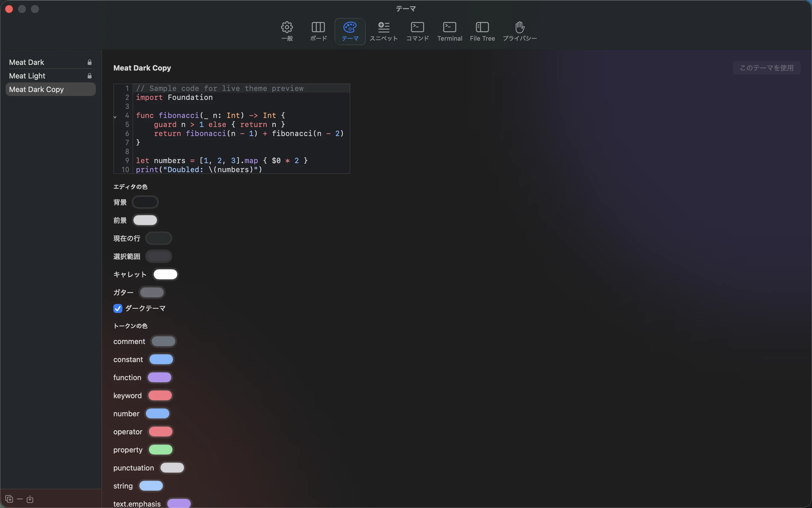The width and height of the screenshot is (812, 508).
Task: Open the operator token color swatch
Action: 161,432
